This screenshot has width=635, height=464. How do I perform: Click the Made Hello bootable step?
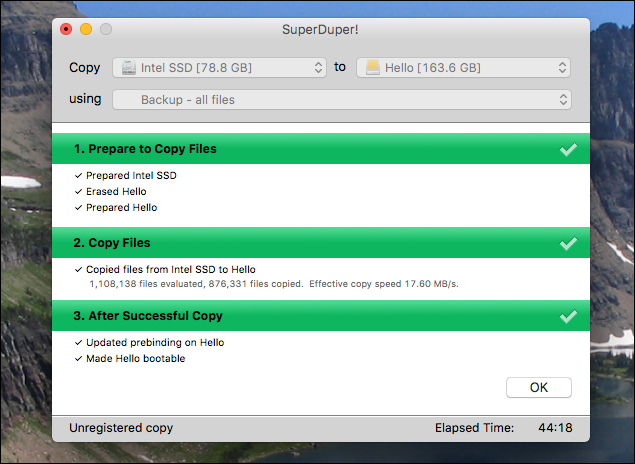(130, 358)
